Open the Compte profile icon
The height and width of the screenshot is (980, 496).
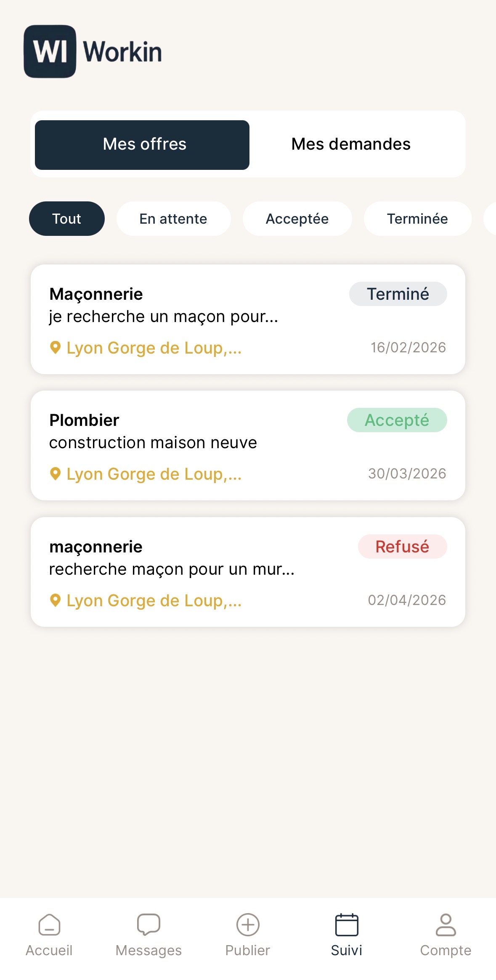pos(446,925)
